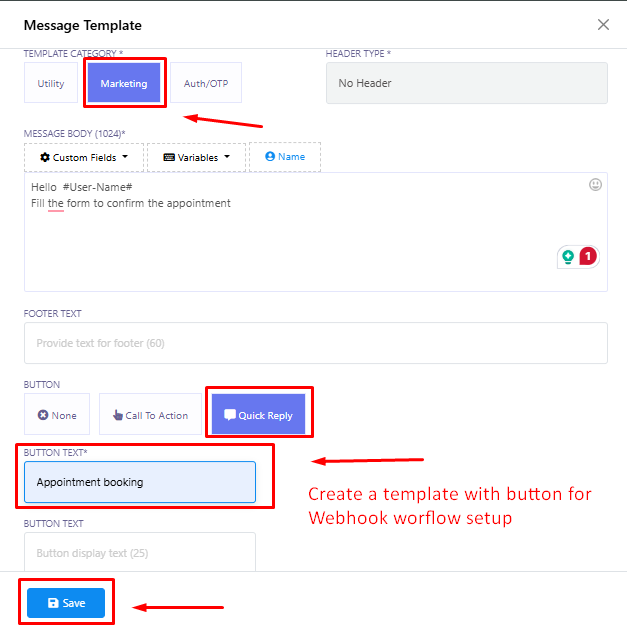Choose Auth/OTP template category
This screenshot has height=632, width=627.
pyautogui.click(x=206, y=83)
